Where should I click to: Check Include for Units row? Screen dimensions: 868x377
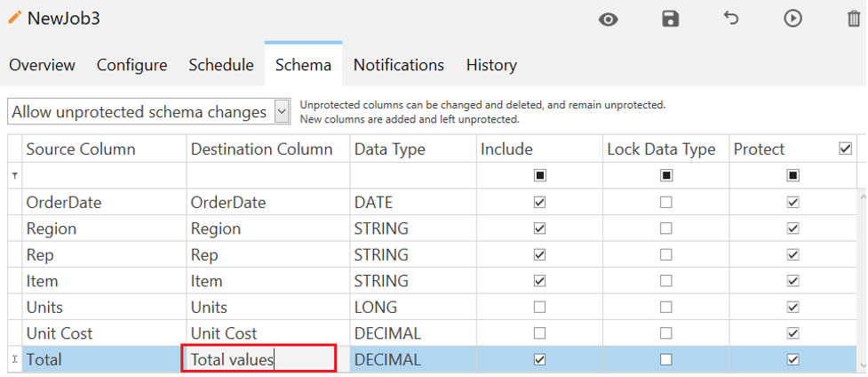[x=540, y=307]
